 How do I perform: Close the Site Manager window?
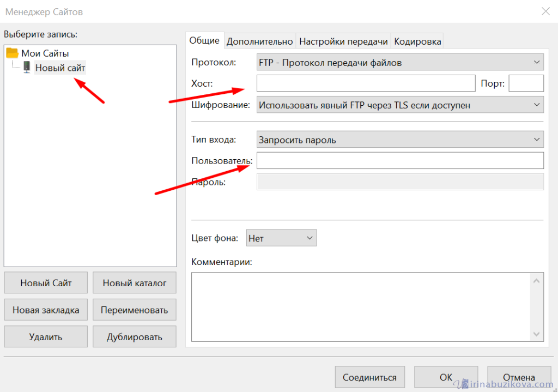(x=545, y=11)
